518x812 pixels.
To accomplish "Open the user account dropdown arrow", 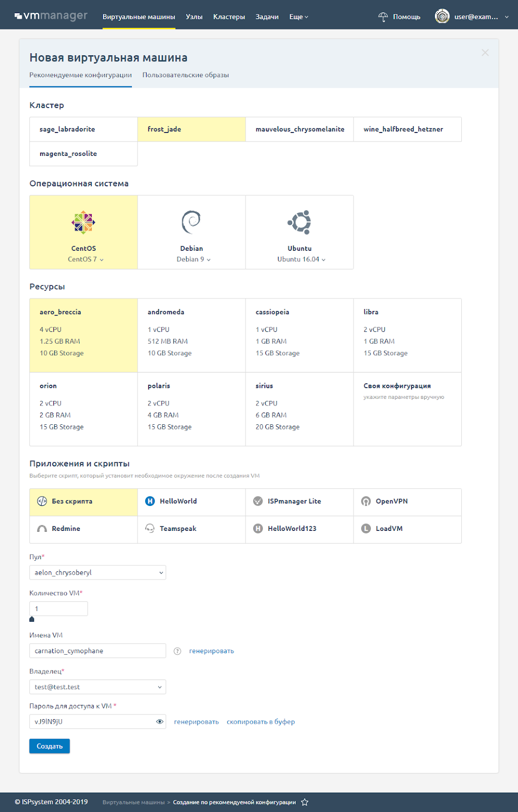I will (506, 17).
